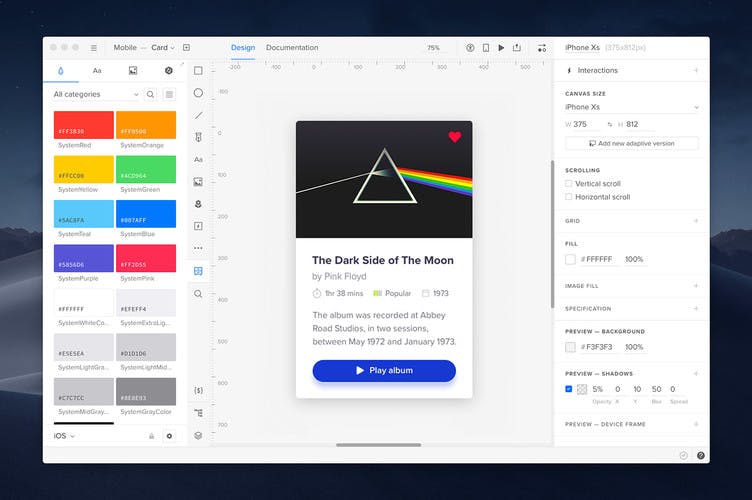Click the Play album button on the card
752x500 pixels.
tap(384, 371)
